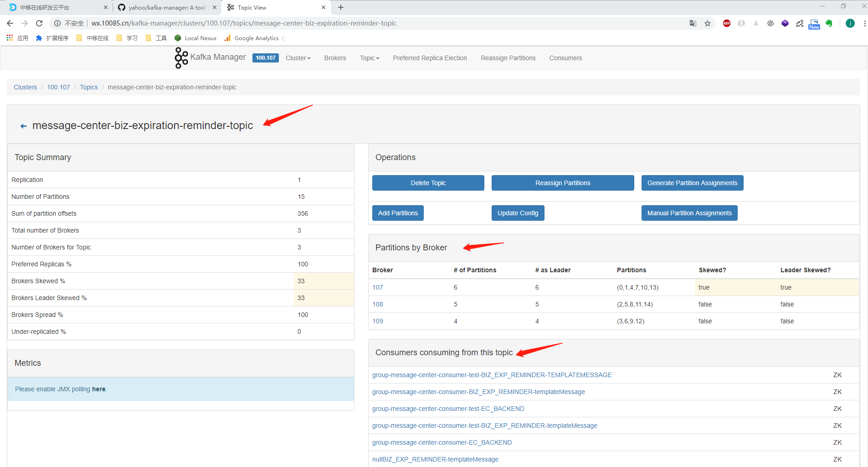Open the translate page icon
This screenshot has width=868, height=467.
pyautogui.click(x=693, y=23)
